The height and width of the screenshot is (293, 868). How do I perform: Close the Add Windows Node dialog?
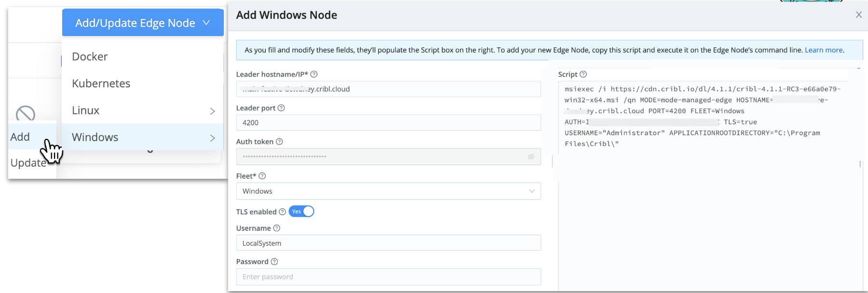859,15
